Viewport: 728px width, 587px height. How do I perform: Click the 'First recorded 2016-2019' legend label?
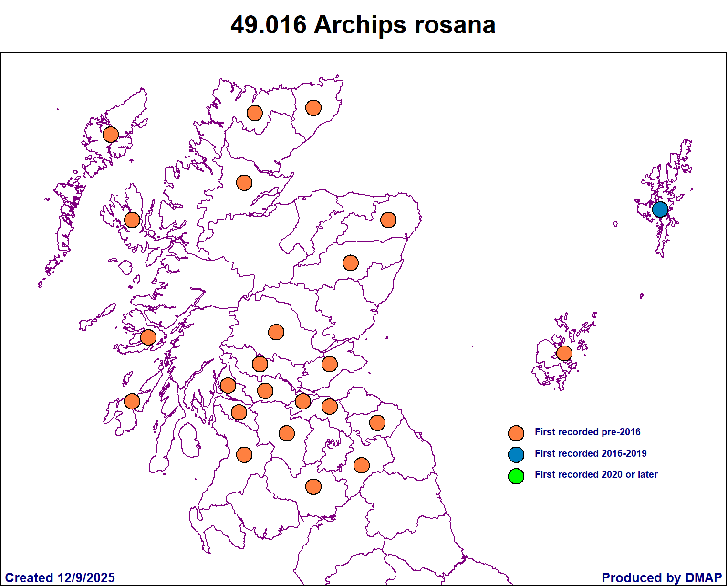pos(591,453)
